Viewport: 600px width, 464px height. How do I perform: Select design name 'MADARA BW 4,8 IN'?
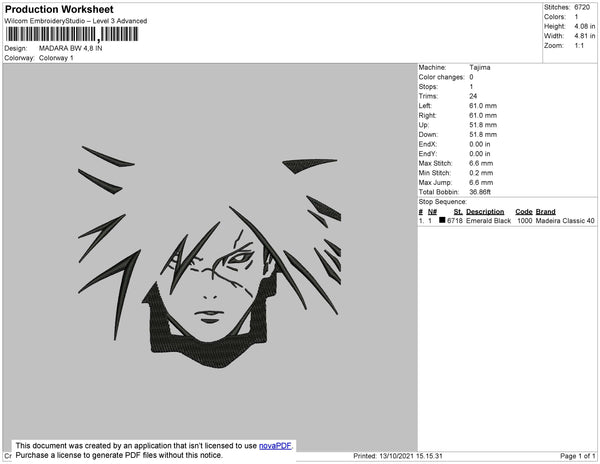click(70, 48)
